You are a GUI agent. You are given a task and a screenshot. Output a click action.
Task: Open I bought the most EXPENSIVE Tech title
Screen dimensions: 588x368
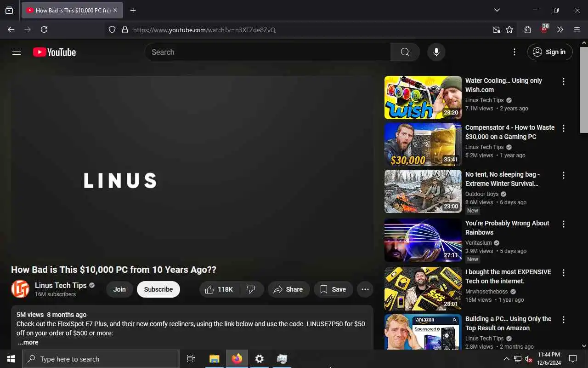[508, 276]
